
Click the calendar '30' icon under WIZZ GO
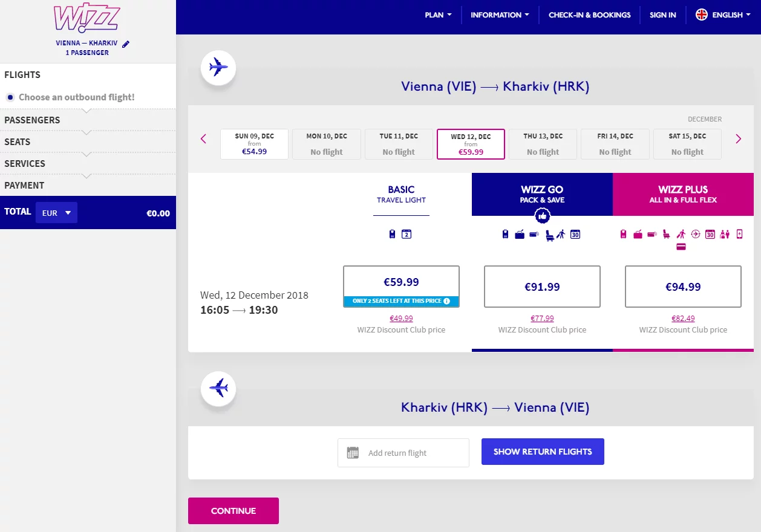(575, 234)
